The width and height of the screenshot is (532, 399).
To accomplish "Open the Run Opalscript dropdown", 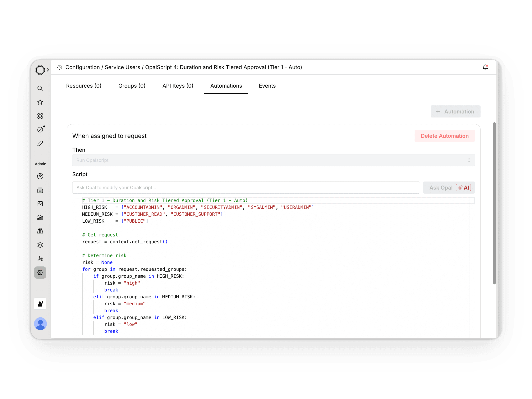I will [273, 160].
